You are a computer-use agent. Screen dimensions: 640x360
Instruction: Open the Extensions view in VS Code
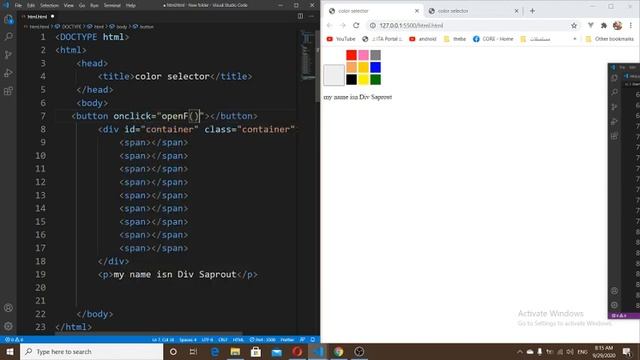8,91
